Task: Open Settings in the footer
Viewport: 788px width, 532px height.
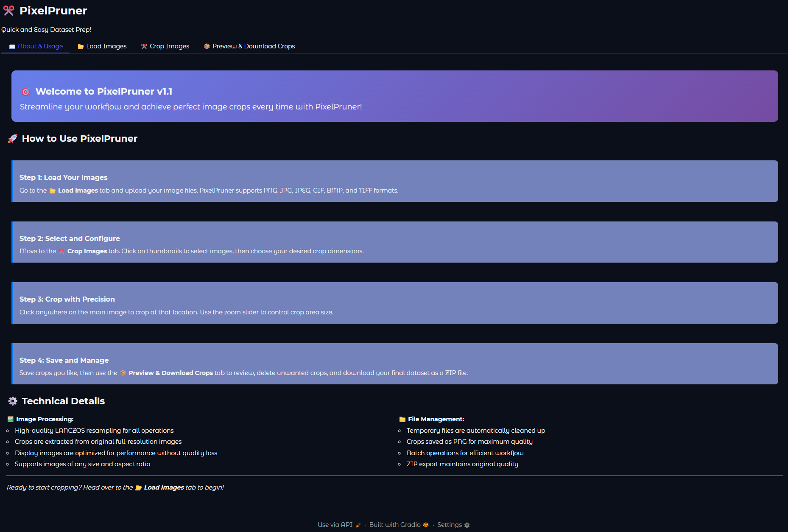Action: point(453,525)
